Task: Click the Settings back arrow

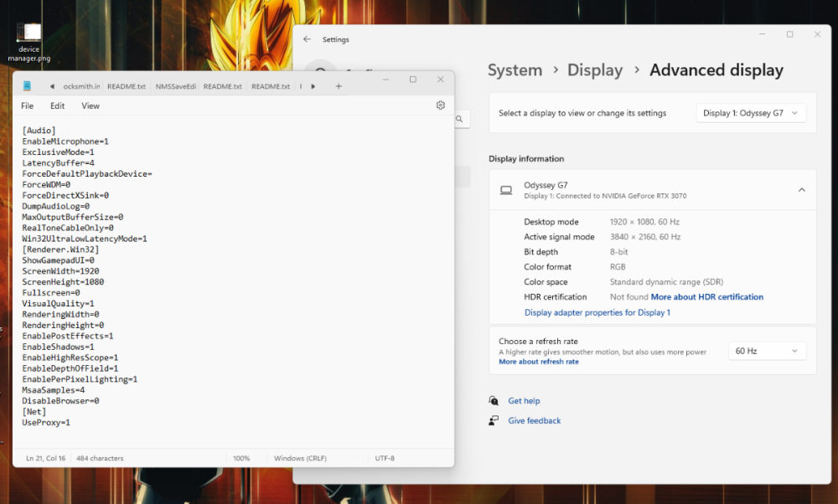Action: coord(307,39)
